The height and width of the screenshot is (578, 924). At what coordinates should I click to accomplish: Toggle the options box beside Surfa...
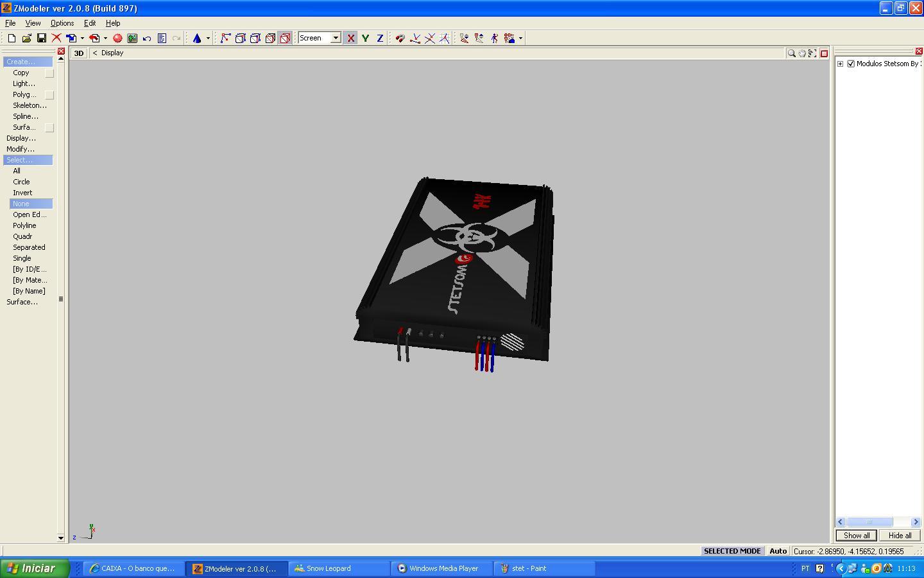pyautogui.click(x=49, y=128)
